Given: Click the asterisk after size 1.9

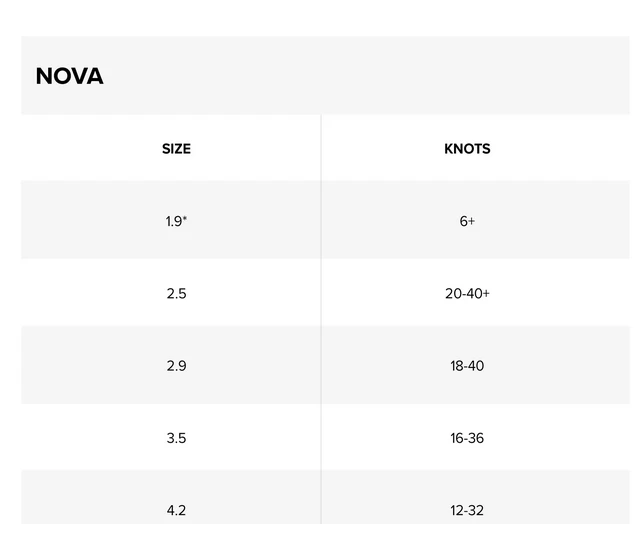Looking at the screenshot, I should [185, 219].
